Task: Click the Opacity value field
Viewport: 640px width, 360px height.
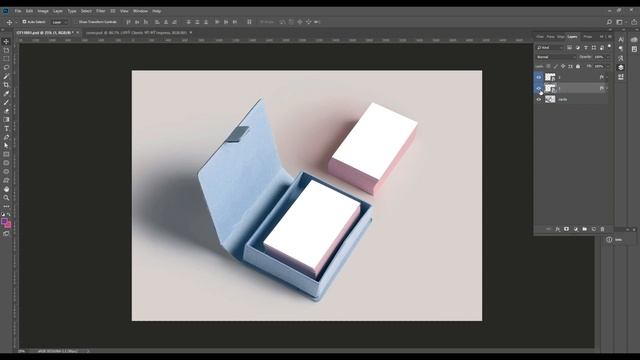Action: pos(599,57)
